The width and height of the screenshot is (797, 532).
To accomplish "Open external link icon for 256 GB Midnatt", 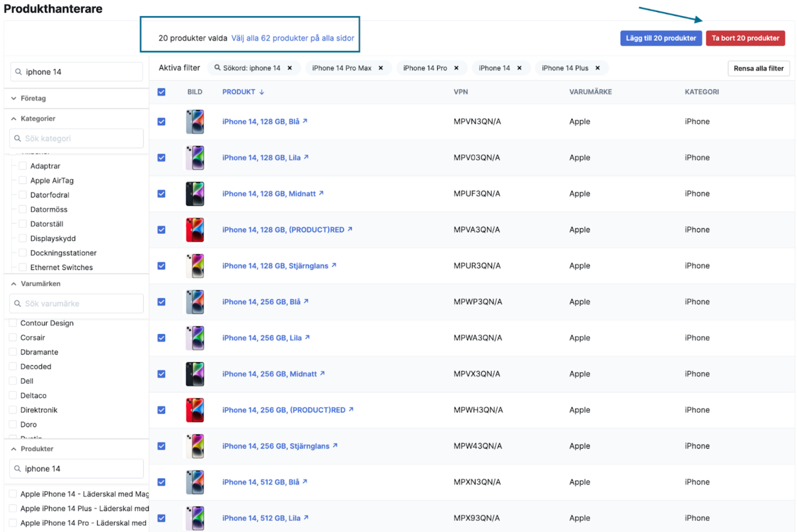I will (x=322, y=373).
